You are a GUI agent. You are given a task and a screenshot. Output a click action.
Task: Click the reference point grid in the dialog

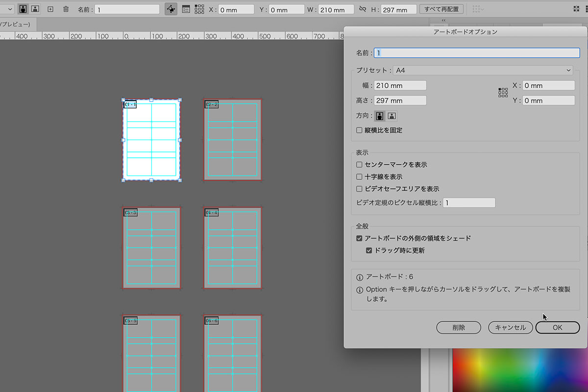pyautogui.click(x=503, y=93)
